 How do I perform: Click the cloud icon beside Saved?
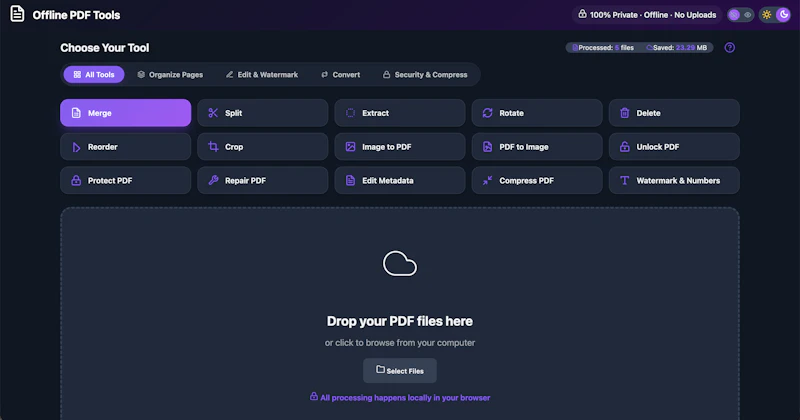tap(649, 47)
